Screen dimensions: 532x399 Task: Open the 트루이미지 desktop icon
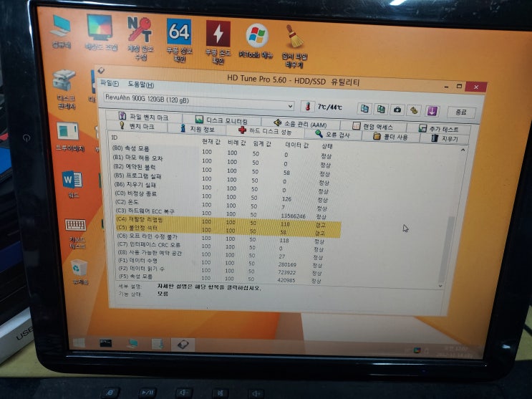pyautogui.click(x=69, y=137)
